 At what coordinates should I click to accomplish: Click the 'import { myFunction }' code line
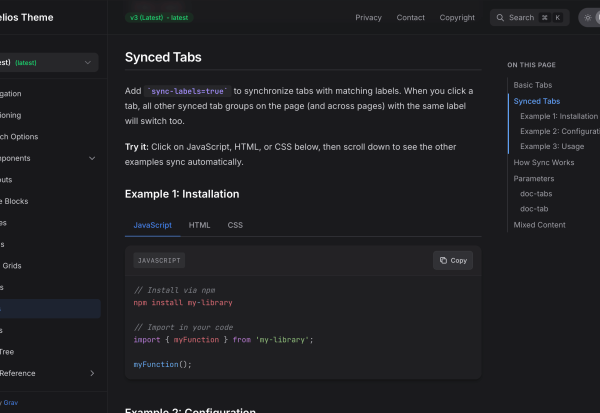point(223,340)
